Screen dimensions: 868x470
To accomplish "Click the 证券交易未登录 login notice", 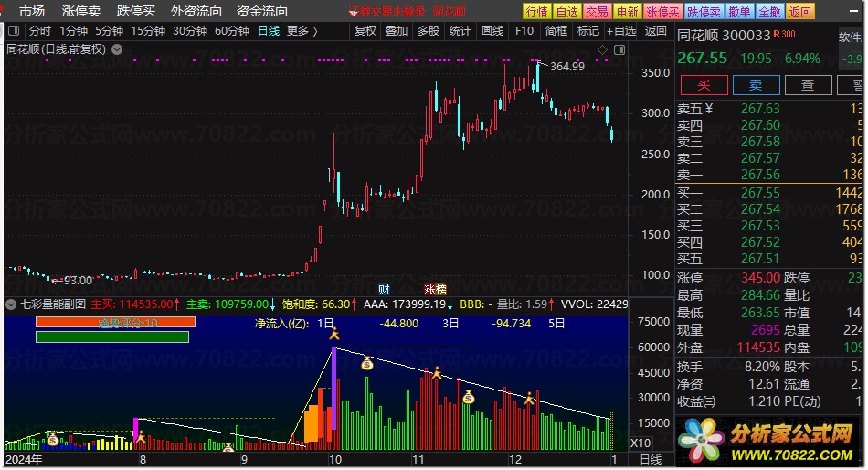I will (387, 12).
